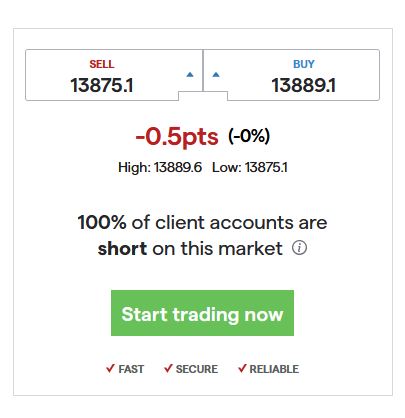Click the -0.5pts change value
This screenshot has width=405, height=418.
pyautogui.click(x=177, y=137)
